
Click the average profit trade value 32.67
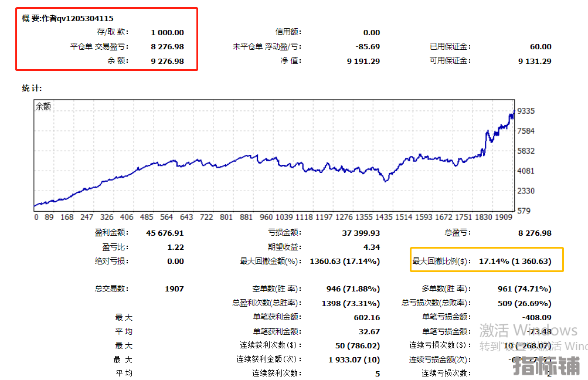(369, 332)
